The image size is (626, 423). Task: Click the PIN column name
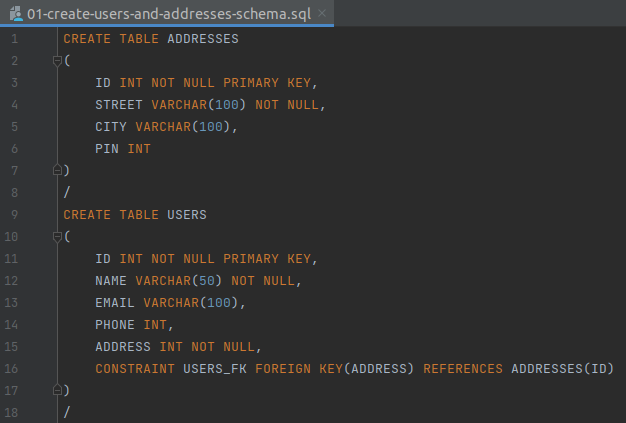[107, 149]
